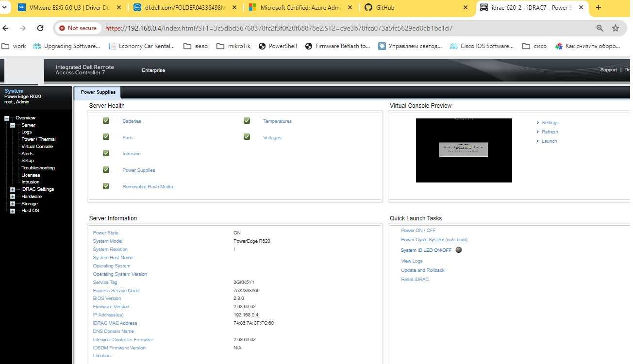Open Alerts in the server tree

[28, 153]
